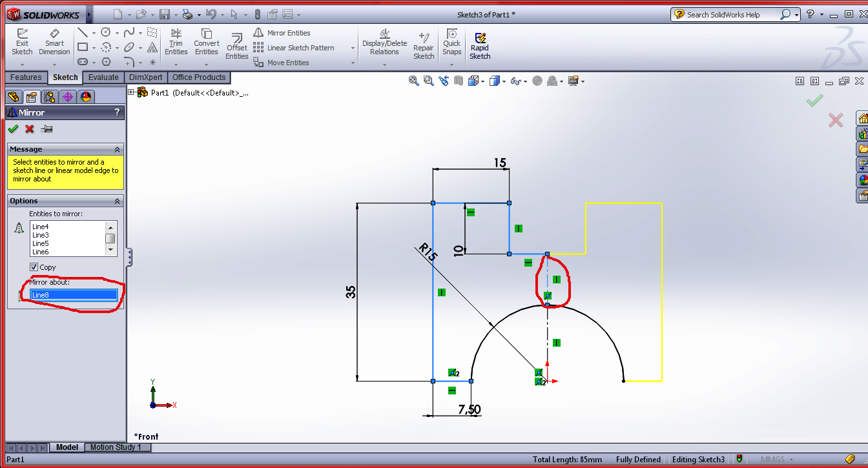Viewport: 868px width, 468px height.
Task: Click the Display/Delete Relations tool
Action: pos(384,43)
